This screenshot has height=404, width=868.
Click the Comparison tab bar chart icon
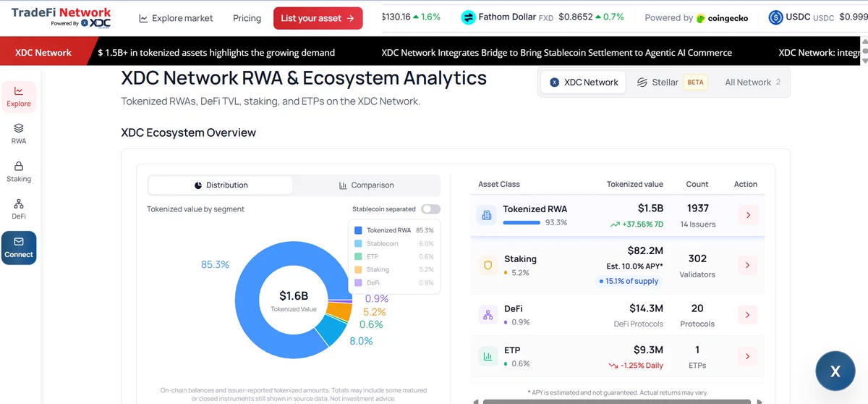point(343,185)
